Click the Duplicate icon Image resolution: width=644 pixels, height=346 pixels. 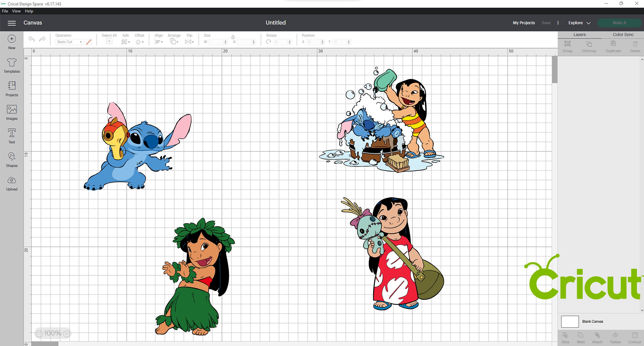click(x=613, y=44)
